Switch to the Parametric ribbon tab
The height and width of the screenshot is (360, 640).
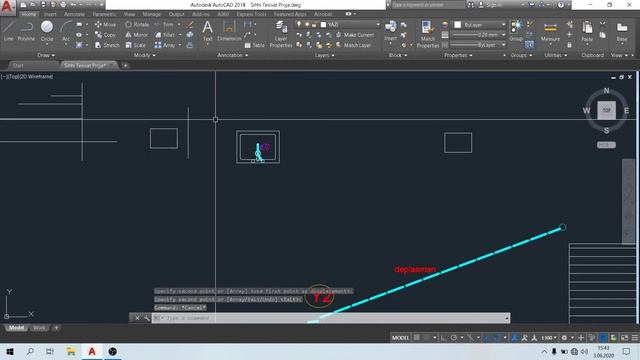point(104,14)
